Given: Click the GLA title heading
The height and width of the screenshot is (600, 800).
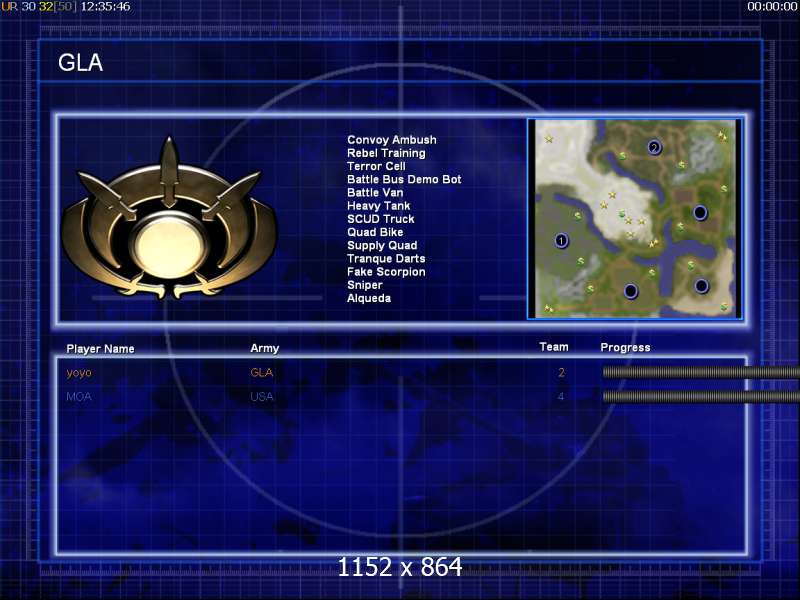Looking at the screenshot, I should point(81,63).
